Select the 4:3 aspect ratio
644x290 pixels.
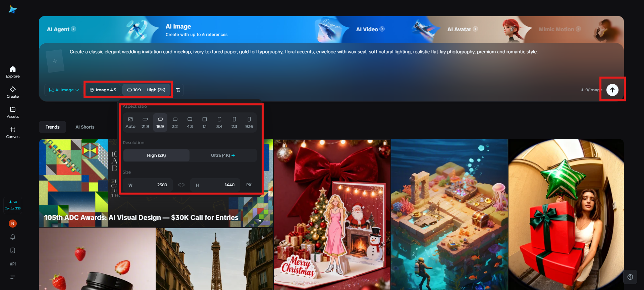tap(190, 123)
